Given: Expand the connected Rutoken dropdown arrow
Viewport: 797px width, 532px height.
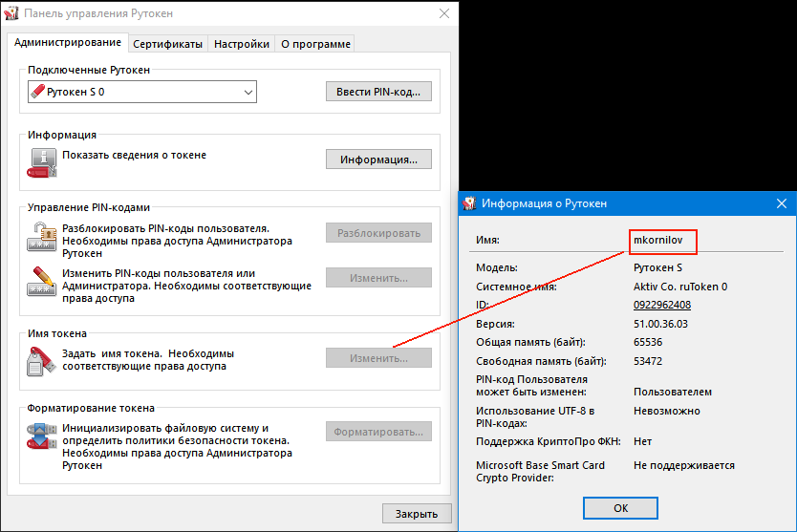Looking at the screenshot, I should tap(248, 92).
